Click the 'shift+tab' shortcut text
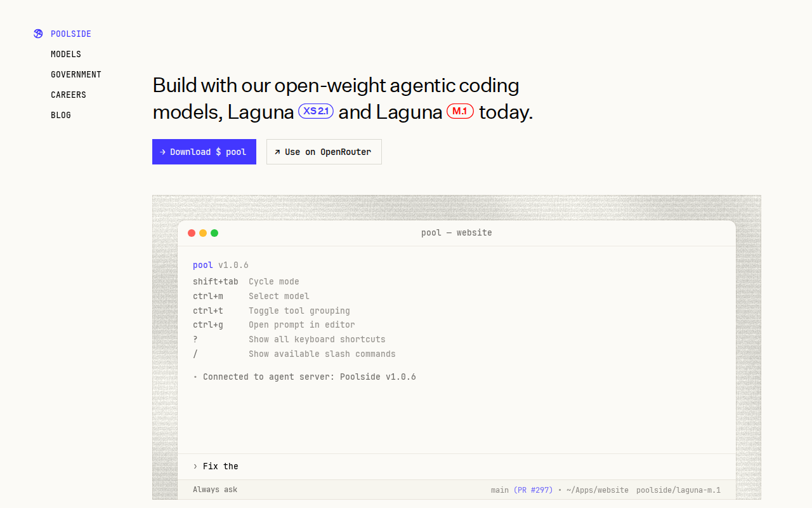 pos(216,281)
